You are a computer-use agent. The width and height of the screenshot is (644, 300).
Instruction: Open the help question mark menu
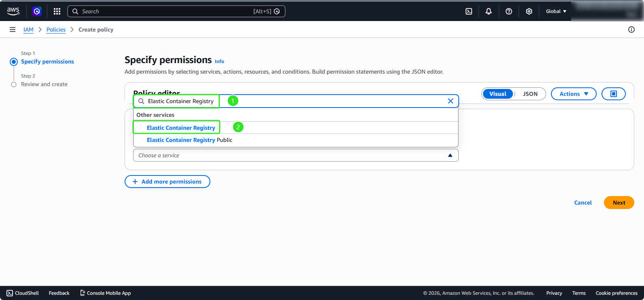tap(509, 11)
